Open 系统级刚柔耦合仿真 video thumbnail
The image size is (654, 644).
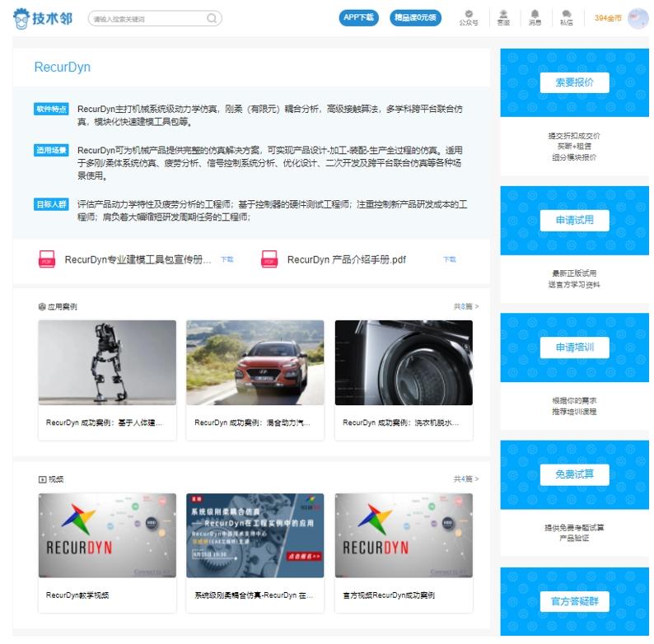(x=255, y=535)
